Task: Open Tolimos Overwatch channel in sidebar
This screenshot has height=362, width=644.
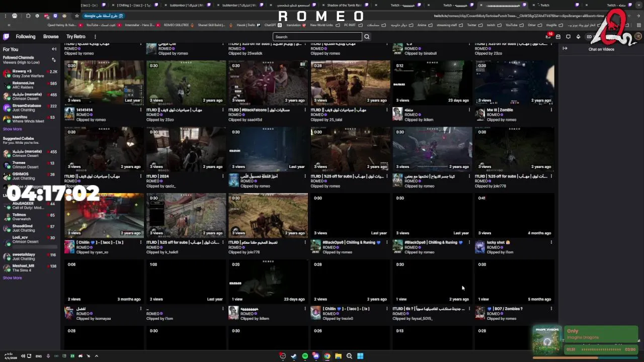Action: (30, 217)
